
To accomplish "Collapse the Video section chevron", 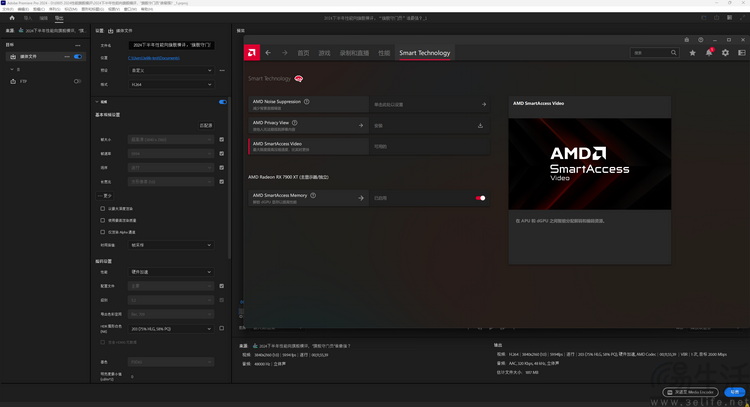I will tap(97, 102).
